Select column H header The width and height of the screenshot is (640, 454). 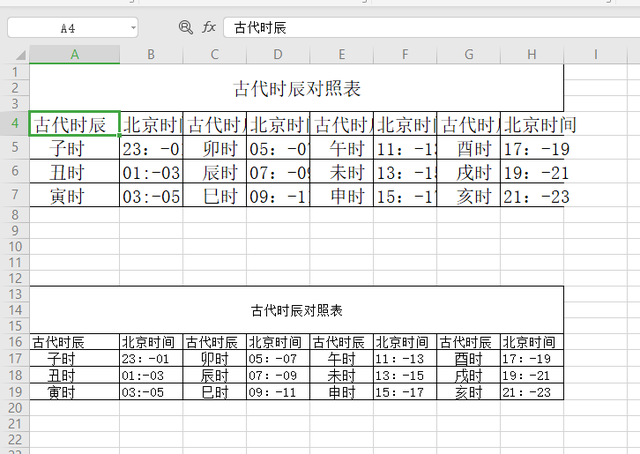532,55
